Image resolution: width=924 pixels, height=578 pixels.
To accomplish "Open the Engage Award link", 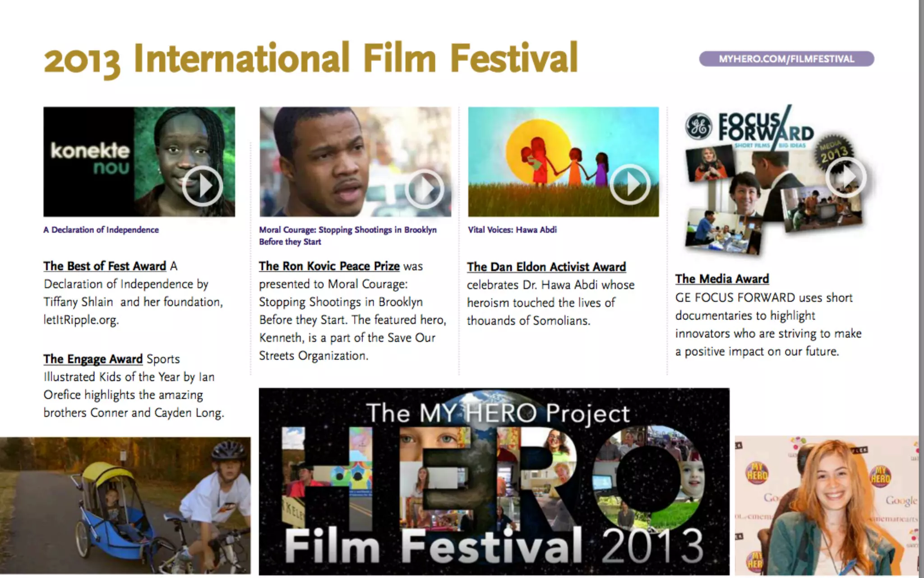I will pyautogui.click(x=93, y=359).
